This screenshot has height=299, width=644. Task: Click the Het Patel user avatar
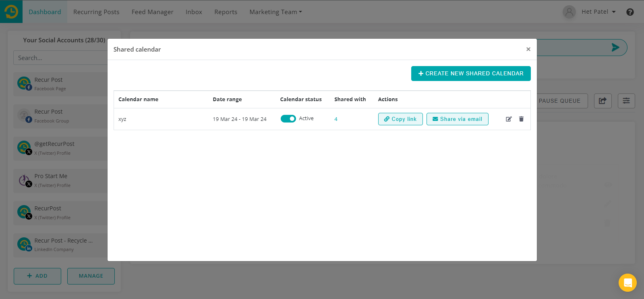pos(569,12)
